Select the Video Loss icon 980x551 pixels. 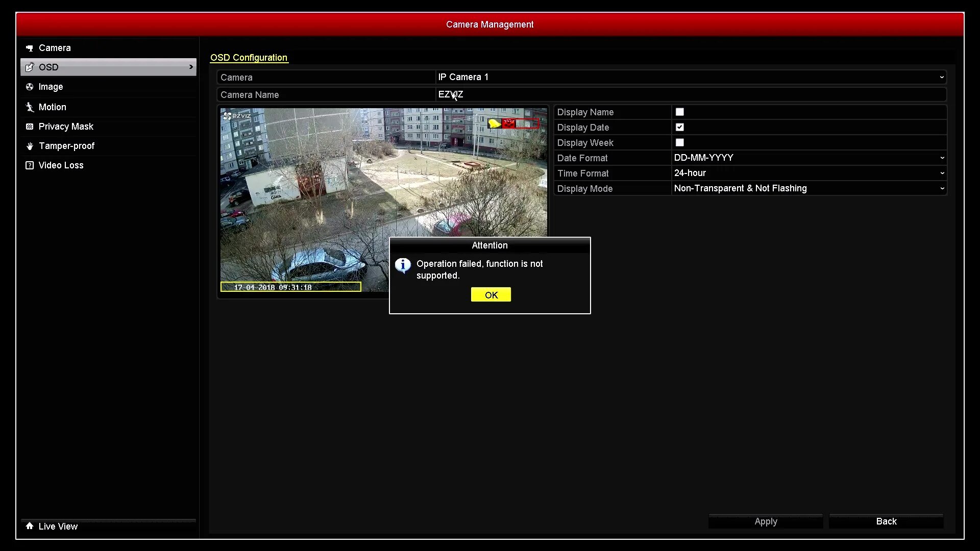(30, 165)
